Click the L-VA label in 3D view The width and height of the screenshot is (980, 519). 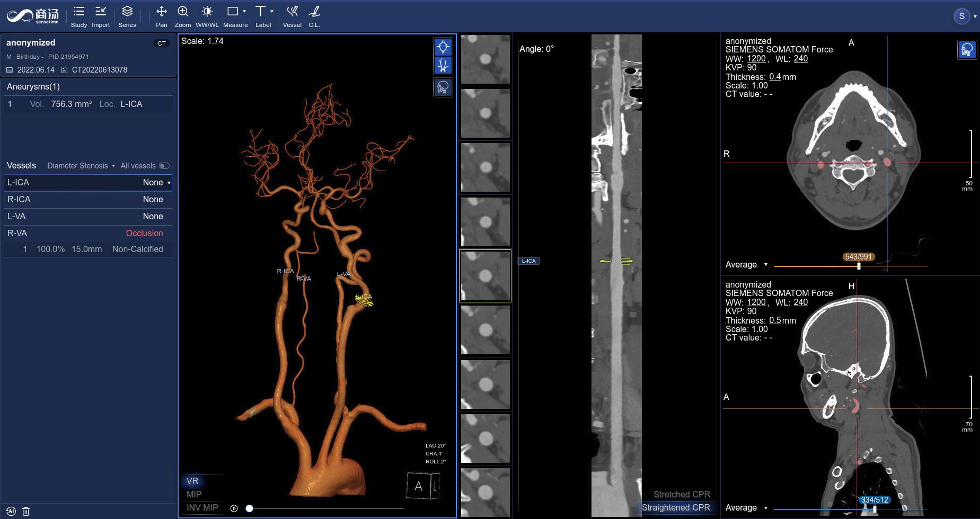pos(343,274)
